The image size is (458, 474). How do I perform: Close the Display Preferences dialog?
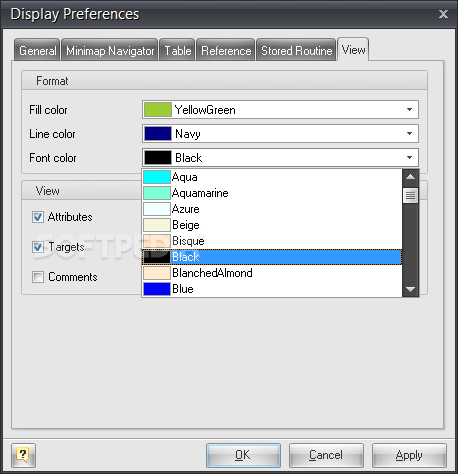443,14
